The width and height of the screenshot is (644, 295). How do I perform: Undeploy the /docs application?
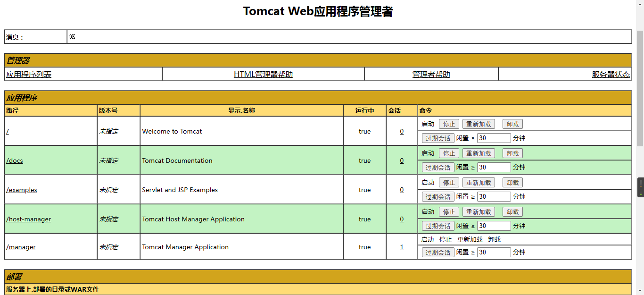[512, 153]
